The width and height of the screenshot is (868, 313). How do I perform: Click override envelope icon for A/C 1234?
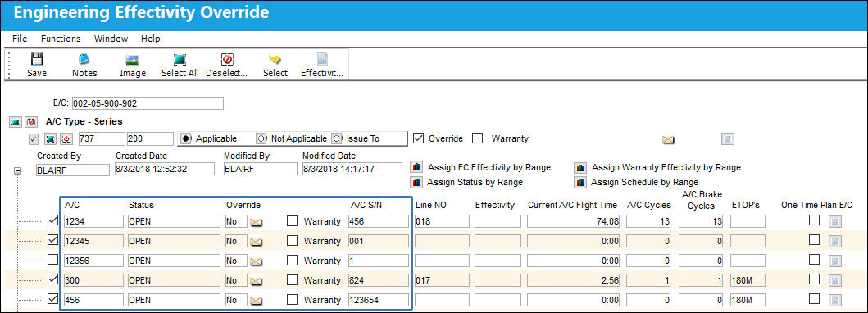click(x=256, y=222)
